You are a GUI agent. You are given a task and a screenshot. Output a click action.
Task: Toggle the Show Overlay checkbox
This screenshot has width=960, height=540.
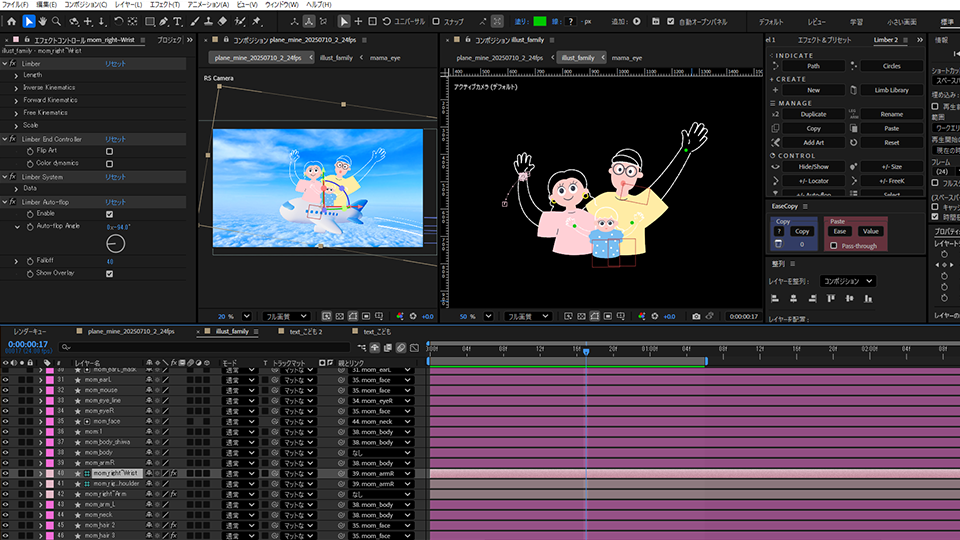pyautogui.click(x=110, y=274)
